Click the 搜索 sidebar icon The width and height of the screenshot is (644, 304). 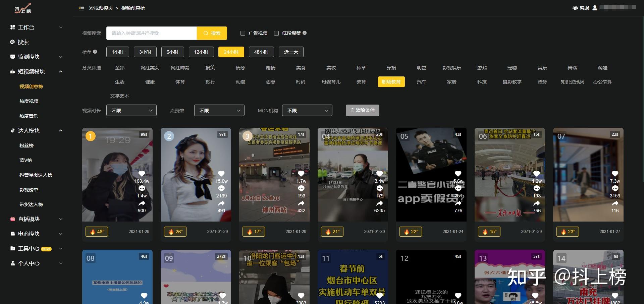coord(13,42)
